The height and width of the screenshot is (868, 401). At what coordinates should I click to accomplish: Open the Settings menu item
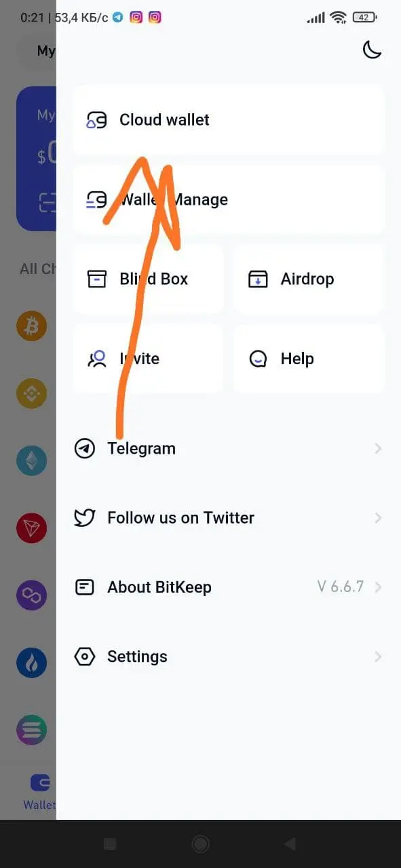tap(229, 656)
